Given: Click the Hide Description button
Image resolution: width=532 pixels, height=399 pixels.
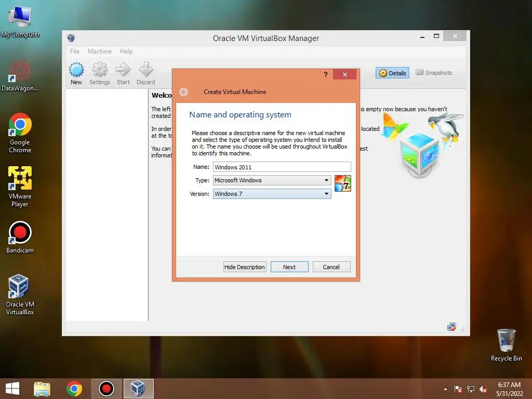Looking at the screenshot, I should [x=245, y=267].
